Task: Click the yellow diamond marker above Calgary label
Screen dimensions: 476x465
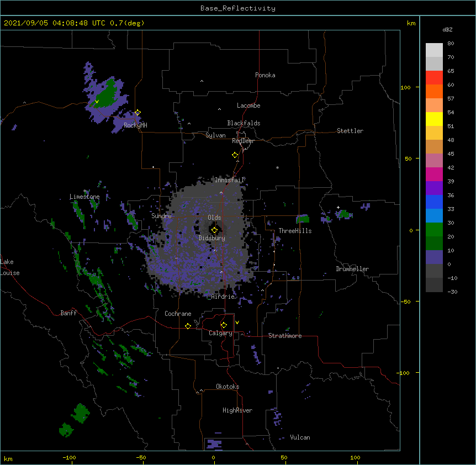Action: tap(224, 325)
